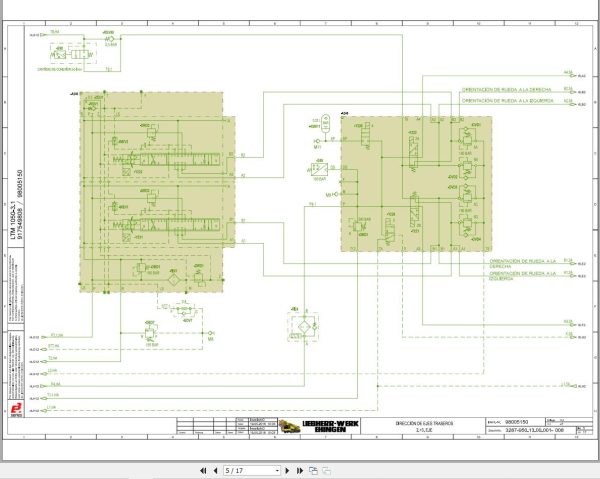600x479 pixels.
Task: Open the page number dropdown arrow
Action: click(277, 471)
